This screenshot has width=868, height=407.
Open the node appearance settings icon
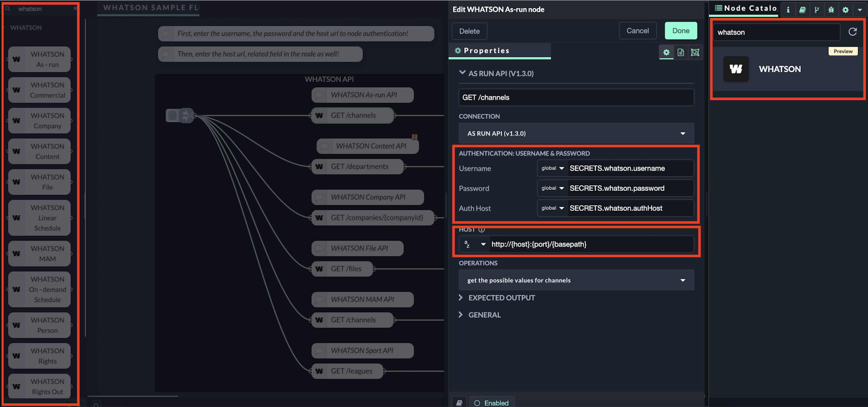pyautogui.click(x=695, y=52)
